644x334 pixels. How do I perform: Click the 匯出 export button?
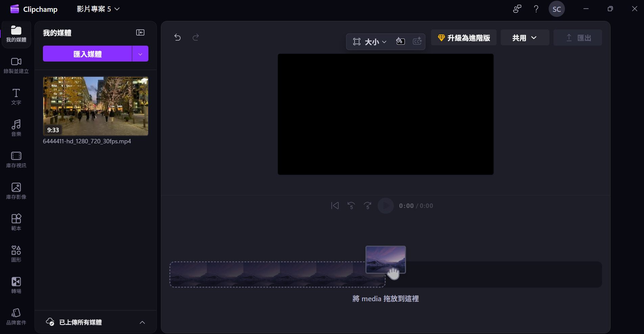577,38
